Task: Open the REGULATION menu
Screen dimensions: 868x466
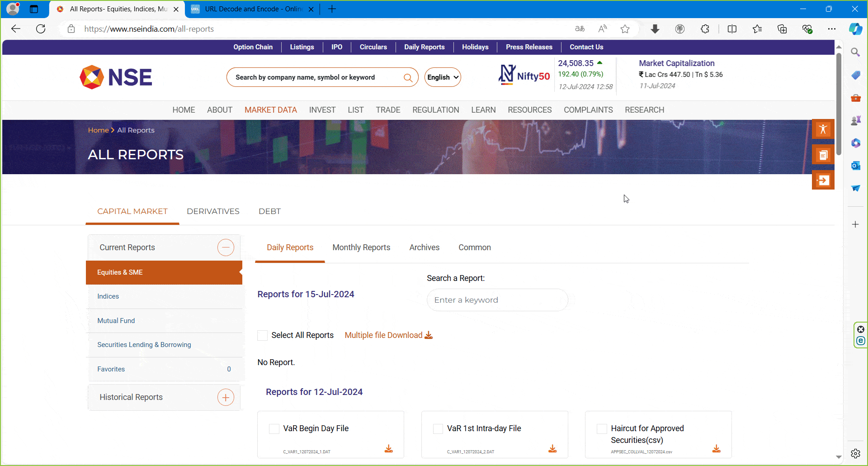Action: click(x=436, y=110)
